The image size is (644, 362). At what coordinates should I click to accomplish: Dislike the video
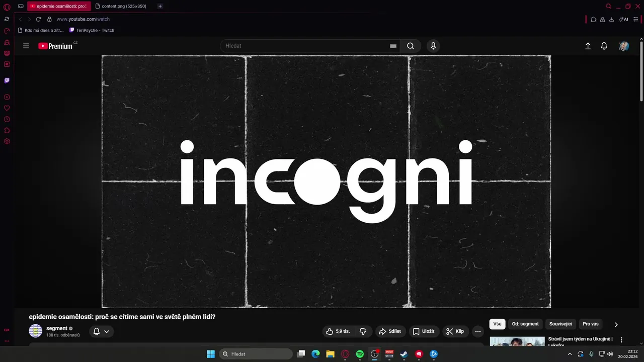coord(363,331)
